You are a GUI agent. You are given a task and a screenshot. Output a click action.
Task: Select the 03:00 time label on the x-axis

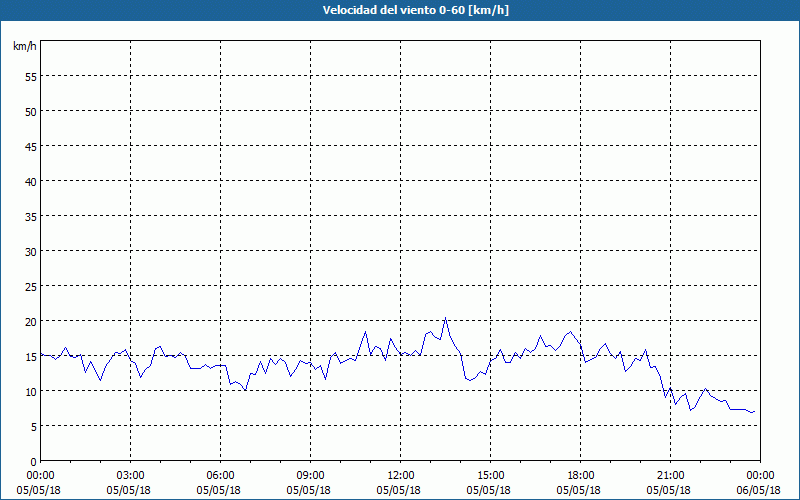[x=131, y=475]
